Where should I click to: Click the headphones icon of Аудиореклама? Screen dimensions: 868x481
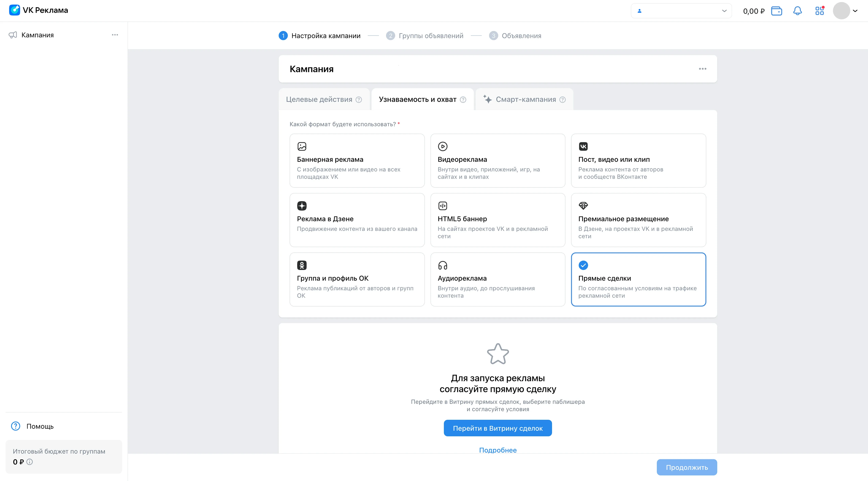(x=442, y=265)
